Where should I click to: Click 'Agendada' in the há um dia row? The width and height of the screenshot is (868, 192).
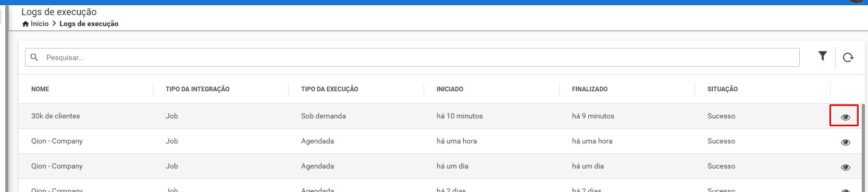pyautogui.click(x=317, y=166)
